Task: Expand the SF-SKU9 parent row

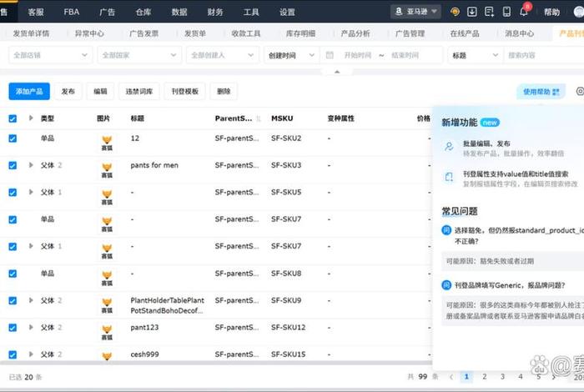Action: (x=31, y=300)
